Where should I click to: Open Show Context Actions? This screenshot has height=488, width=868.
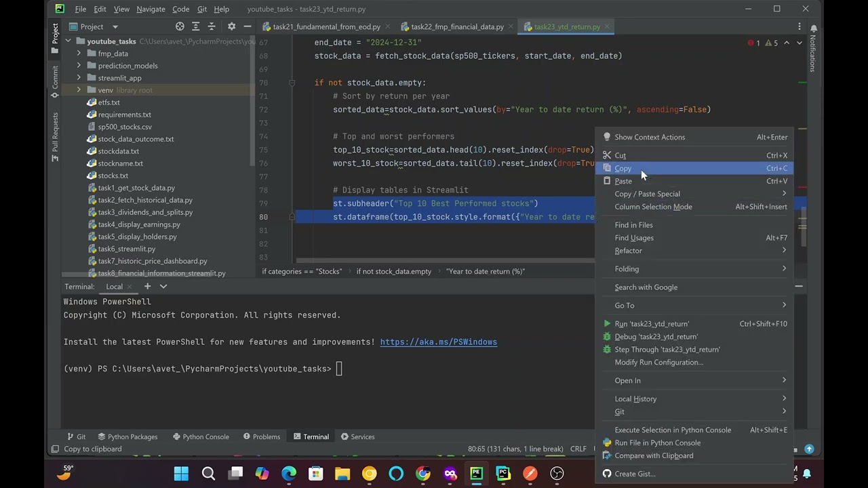[x=694, y=137]
